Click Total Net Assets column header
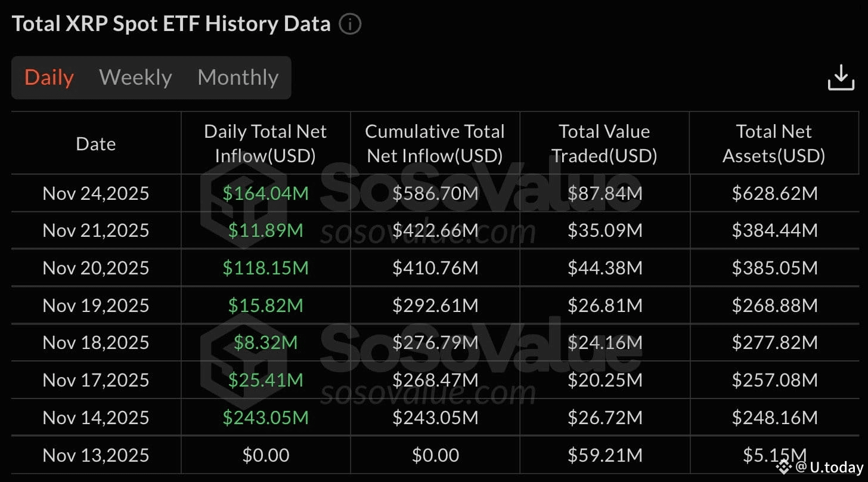 [x=774, y=143]
